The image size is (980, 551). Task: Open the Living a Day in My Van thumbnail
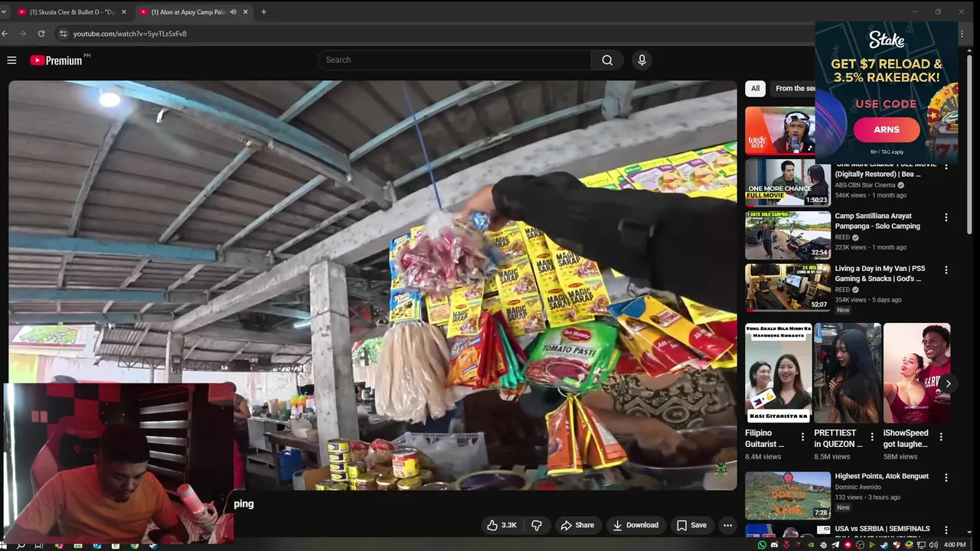(x=788, y=288)
